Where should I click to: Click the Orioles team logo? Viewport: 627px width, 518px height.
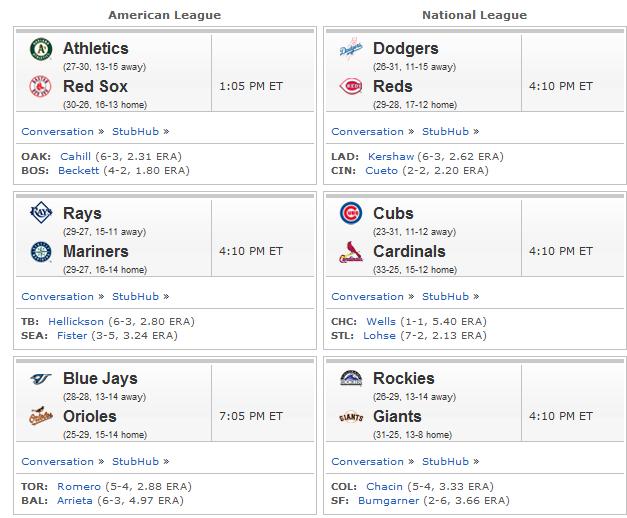41,416
